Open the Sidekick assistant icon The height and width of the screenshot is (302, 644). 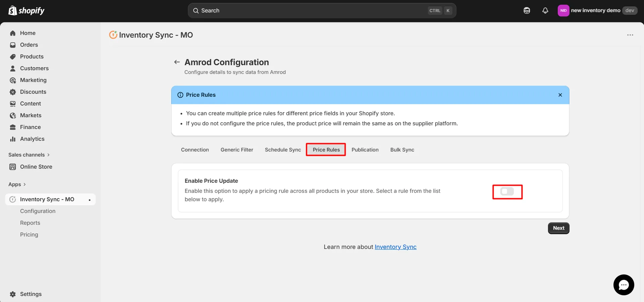pos(527,10)
